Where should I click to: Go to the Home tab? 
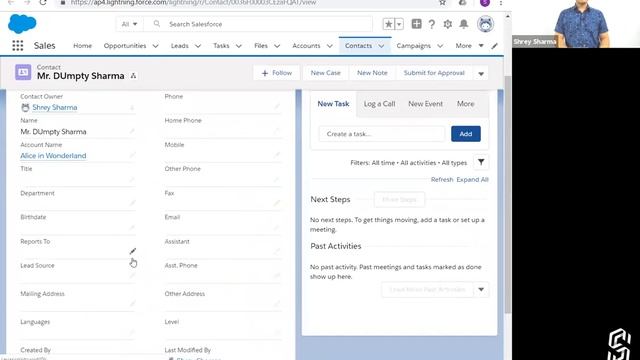tap(82, 46)
